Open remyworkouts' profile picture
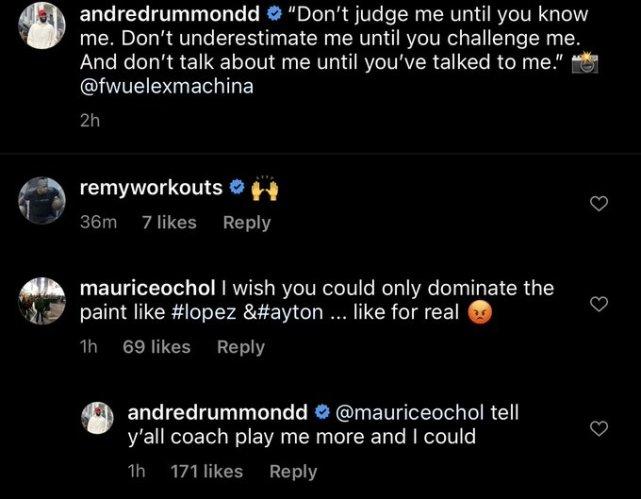Image resolution: width=641 pixels, height=499 pixels. click(42, 201)
